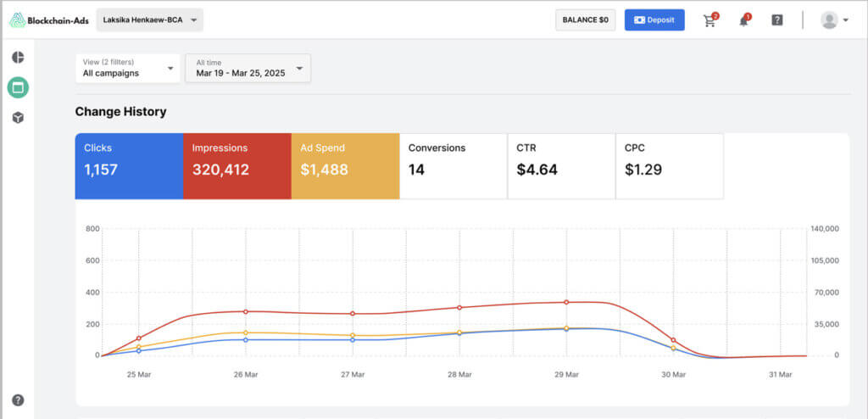Image resolution: width=868 pixels, height=419 pixels.
Task: Click the red impressions point on 25 Mar
Action: [139, 338]
